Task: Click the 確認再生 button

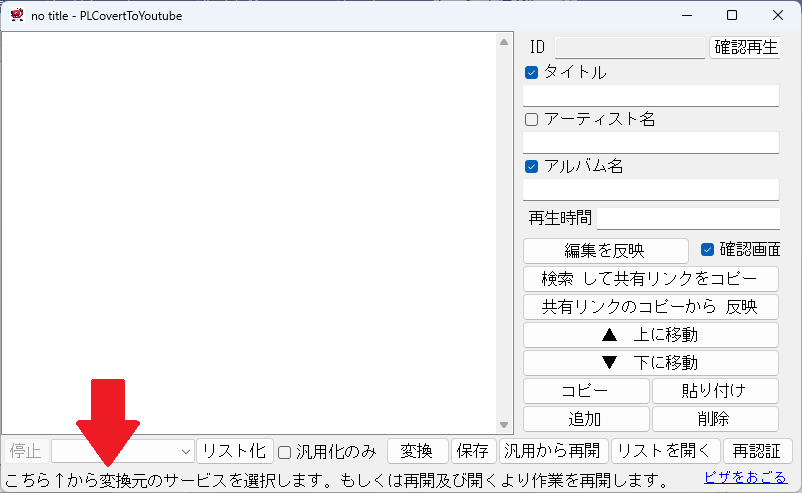Action: point(745,47)
